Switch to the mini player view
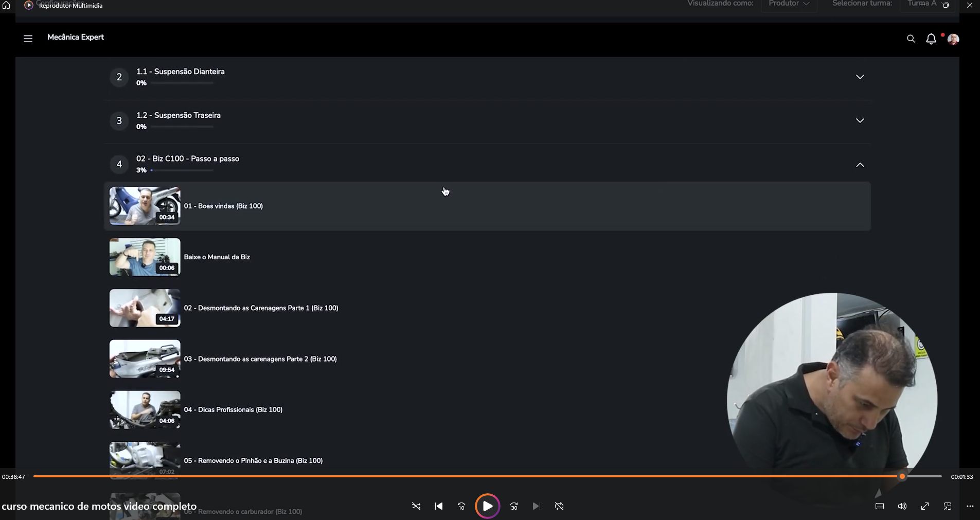 click(948, 506)
